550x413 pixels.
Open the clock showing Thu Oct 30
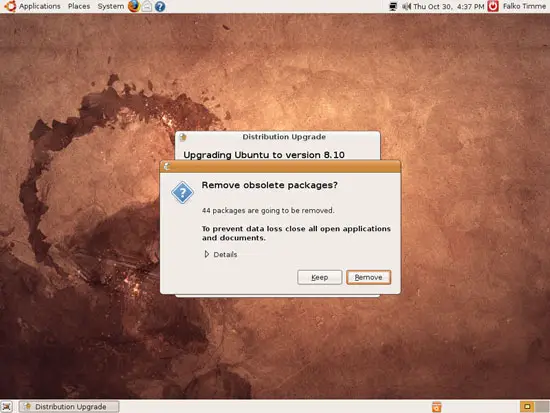449,6
